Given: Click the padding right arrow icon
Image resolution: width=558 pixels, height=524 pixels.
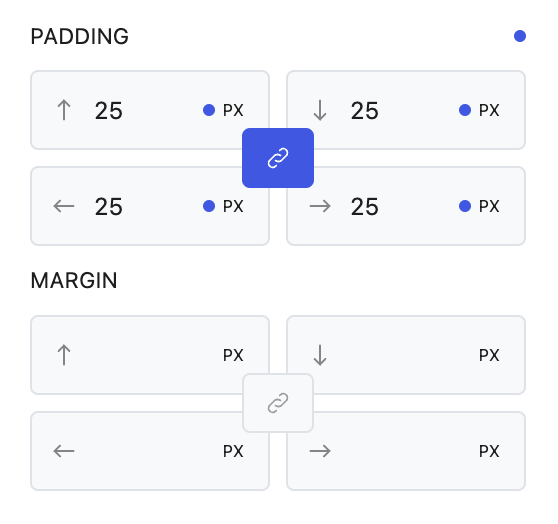Looking at the screenshot, I should pos(320,206).
